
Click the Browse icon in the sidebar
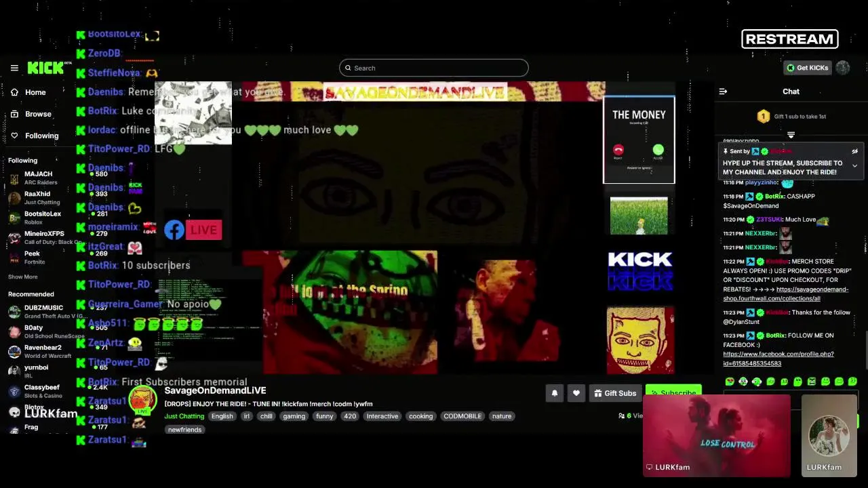[14, 114]
